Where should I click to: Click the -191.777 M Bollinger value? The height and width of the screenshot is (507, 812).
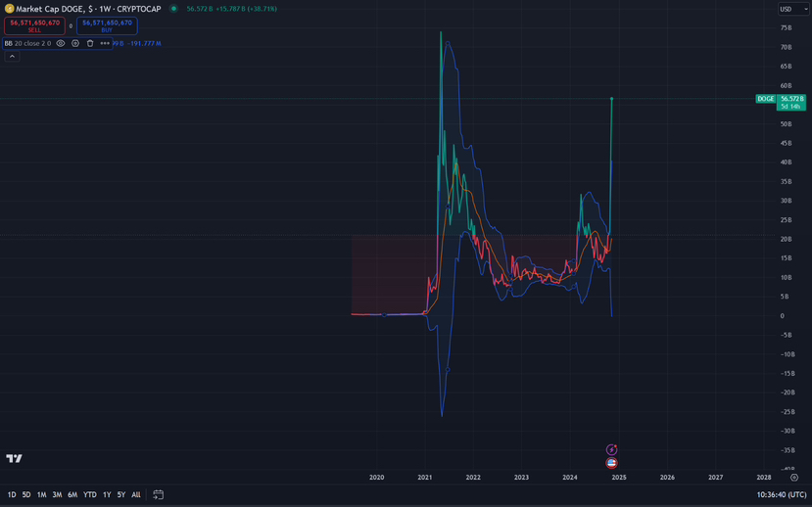point(144,43)
